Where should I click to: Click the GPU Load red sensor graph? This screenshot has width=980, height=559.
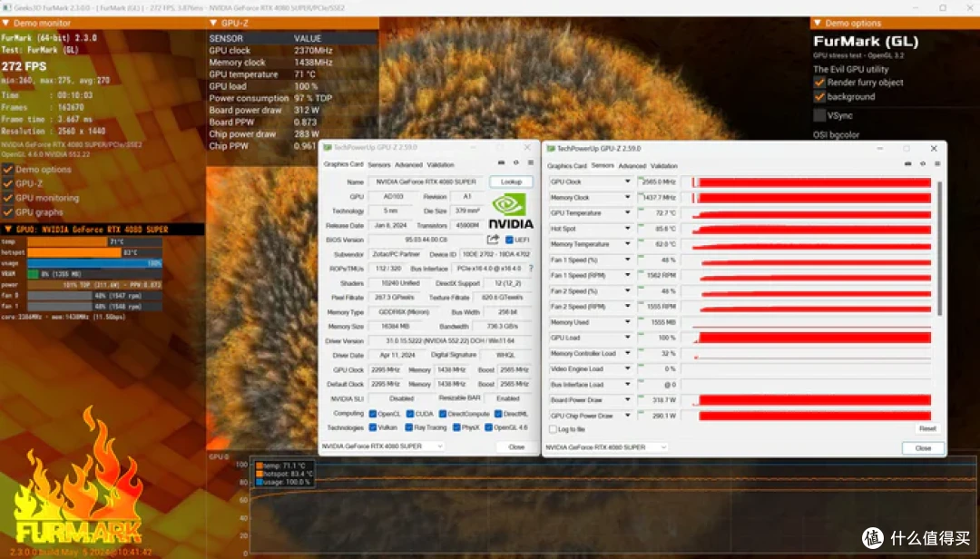coord(811,338)
